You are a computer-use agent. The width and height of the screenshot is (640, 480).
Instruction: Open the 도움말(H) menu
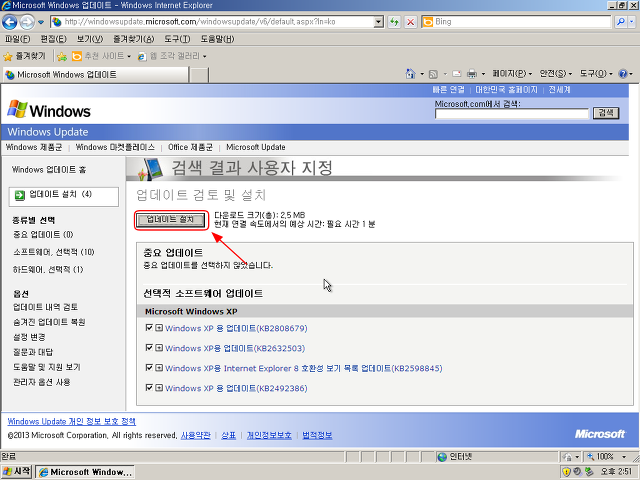tap(217, 39)
